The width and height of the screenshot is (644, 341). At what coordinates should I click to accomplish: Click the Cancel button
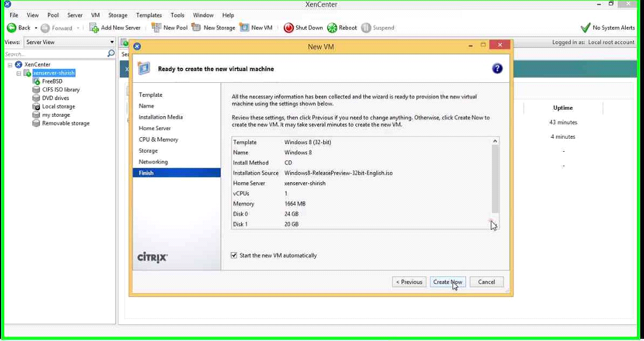(486, 282)
